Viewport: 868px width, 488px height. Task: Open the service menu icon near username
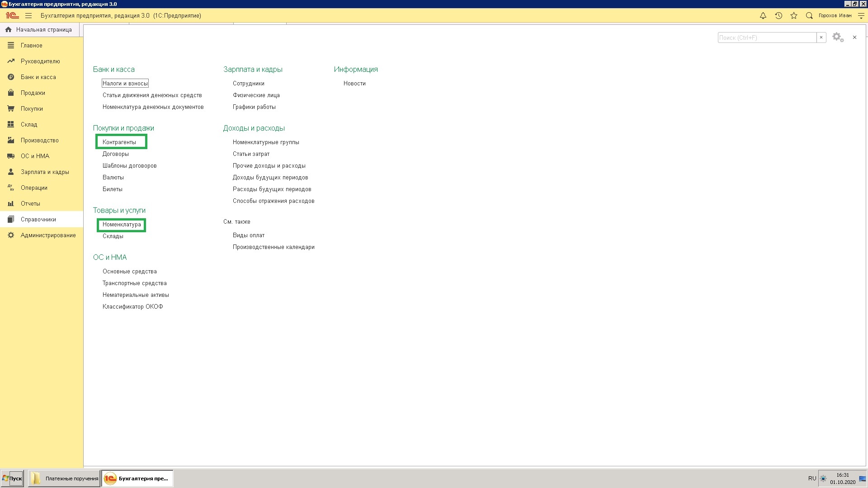(x=861, y=16)
